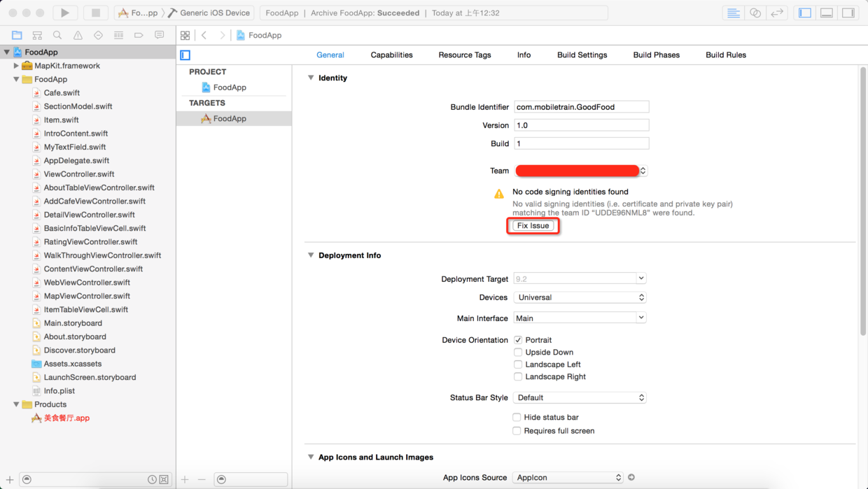Open the App Icons Source dropdown
868x489 pixels.
tap(568, 477)
